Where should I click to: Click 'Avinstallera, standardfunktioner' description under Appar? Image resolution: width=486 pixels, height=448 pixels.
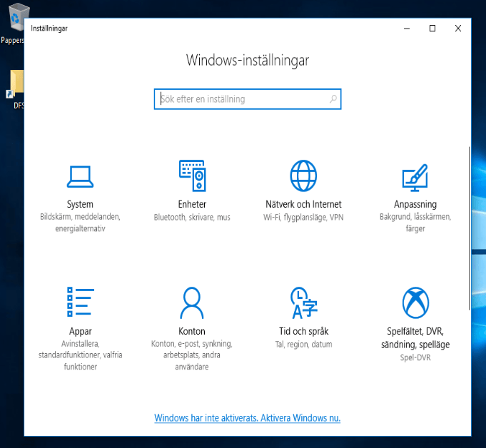[80, 355]
